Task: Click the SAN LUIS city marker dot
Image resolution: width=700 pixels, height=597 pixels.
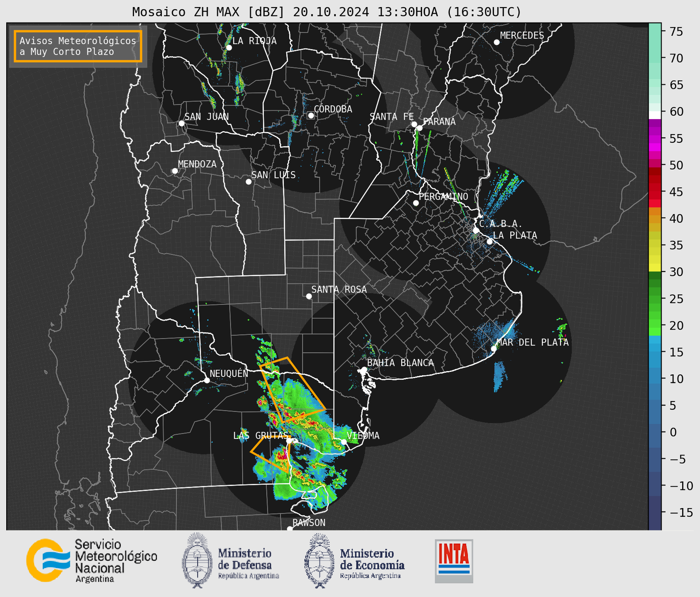Action: tap(249, 182)
